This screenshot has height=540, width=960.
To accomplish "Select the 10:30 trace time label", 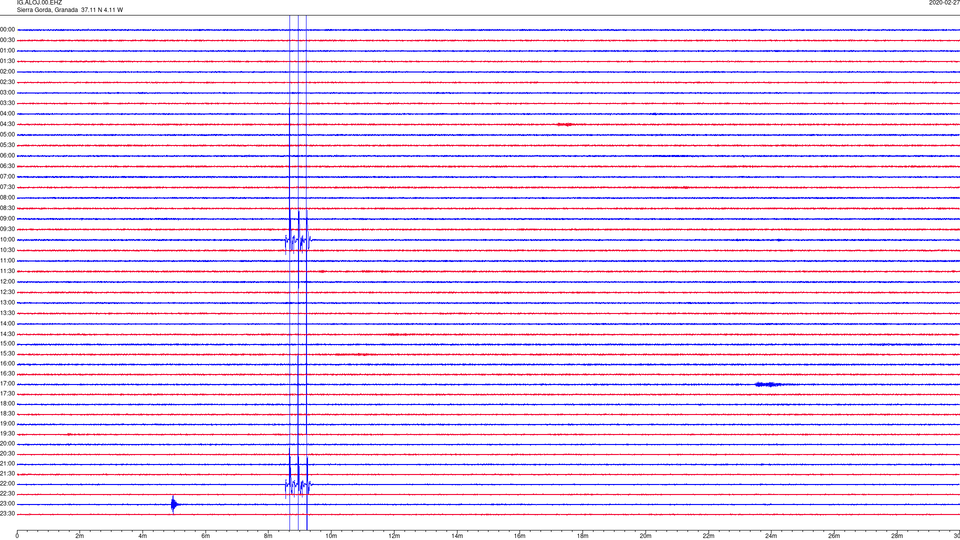I will (7, 250).
